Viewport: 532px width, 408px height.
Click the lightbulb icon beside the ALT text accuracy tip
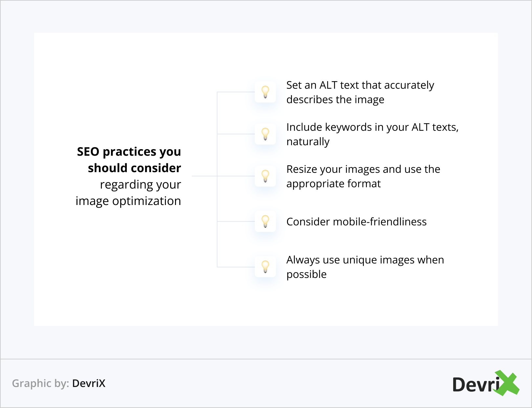pyautogui.click(x=265, y=92)
